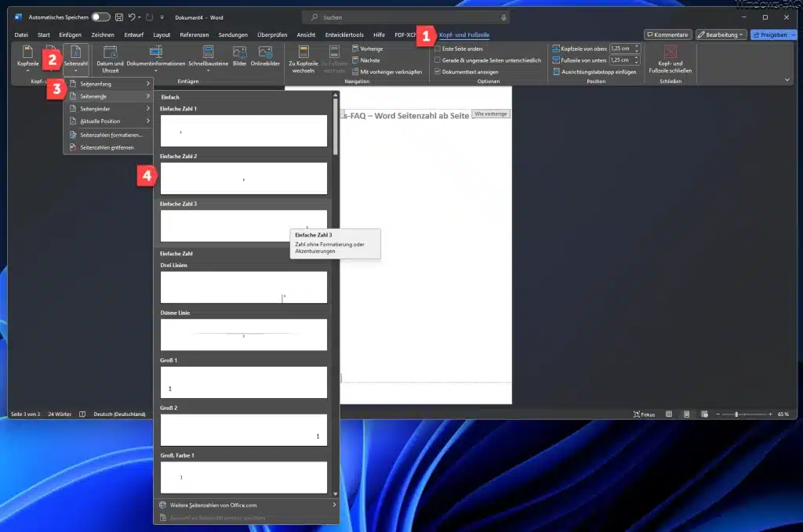This screenshot has height=532, width=803.
Task: Click zoom out minus icon
Action: [718, 414]
